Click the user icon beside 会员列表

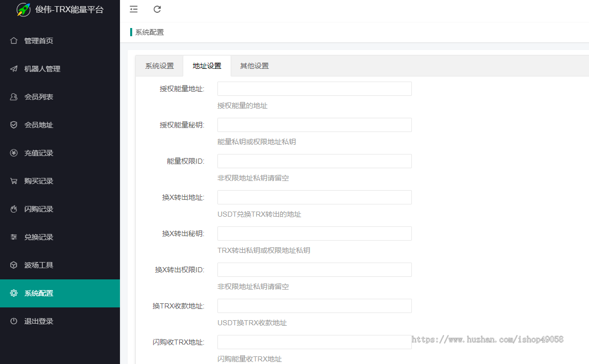coord(14,97)
